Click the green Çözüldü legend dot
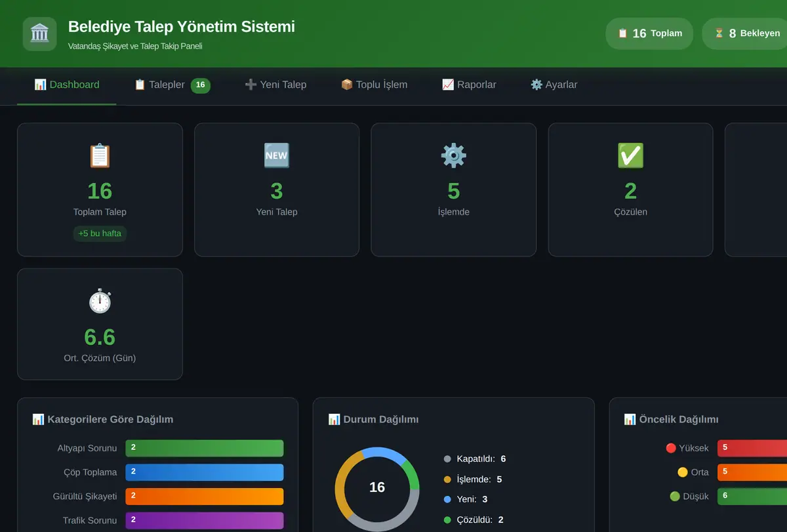This screenshot has height=532, width=787. tap(447, 520)
